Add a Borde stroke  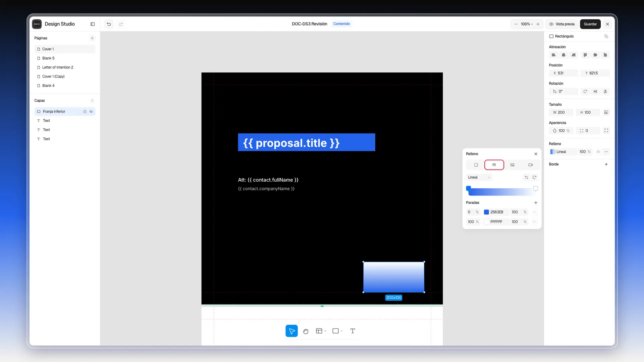click(x=606, y=164)
